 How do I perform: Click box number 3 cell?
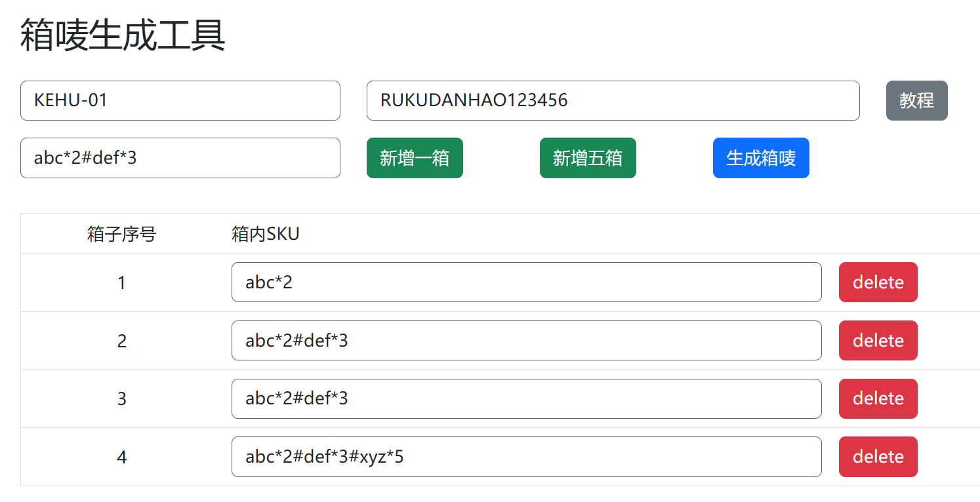point(121,398)
